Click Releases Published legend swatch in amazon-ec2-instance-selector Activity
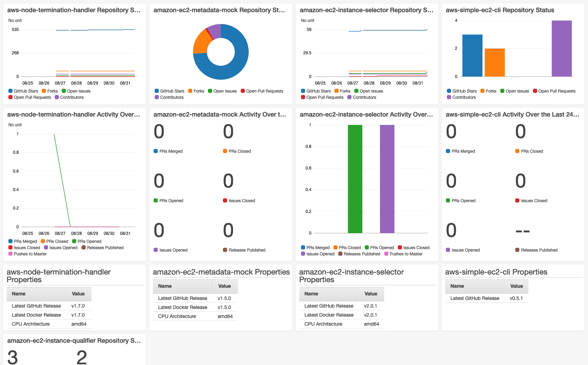The height and width of the screenshot is (365, 588). pos(340,254)
